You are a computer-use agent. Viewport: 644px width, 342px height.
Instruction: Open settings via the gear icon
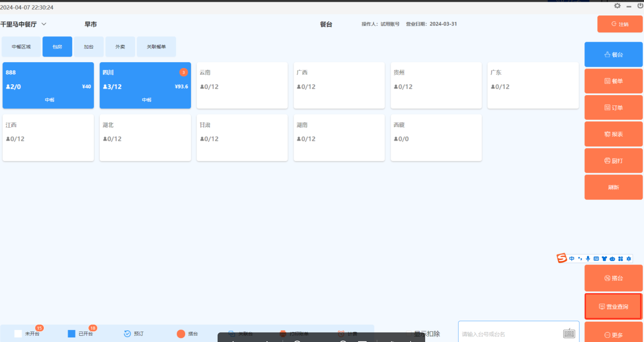pos(617,6)
